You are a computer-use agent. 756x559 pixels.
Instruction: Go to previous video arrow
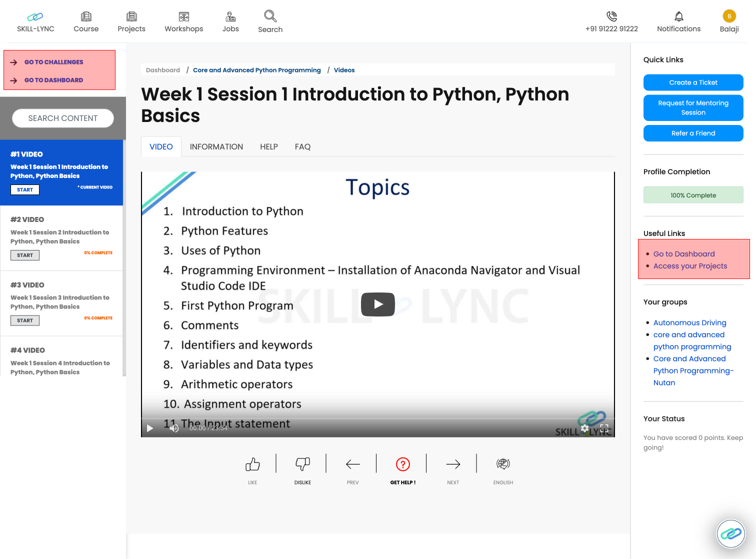click(353, 464)
